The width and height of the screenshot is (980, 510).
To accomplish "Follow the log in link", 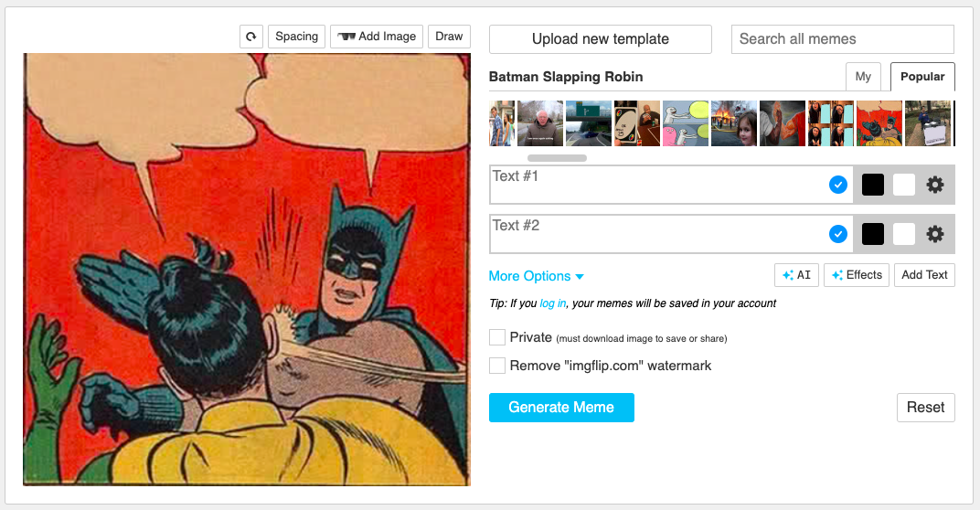I will pos(552,303).
